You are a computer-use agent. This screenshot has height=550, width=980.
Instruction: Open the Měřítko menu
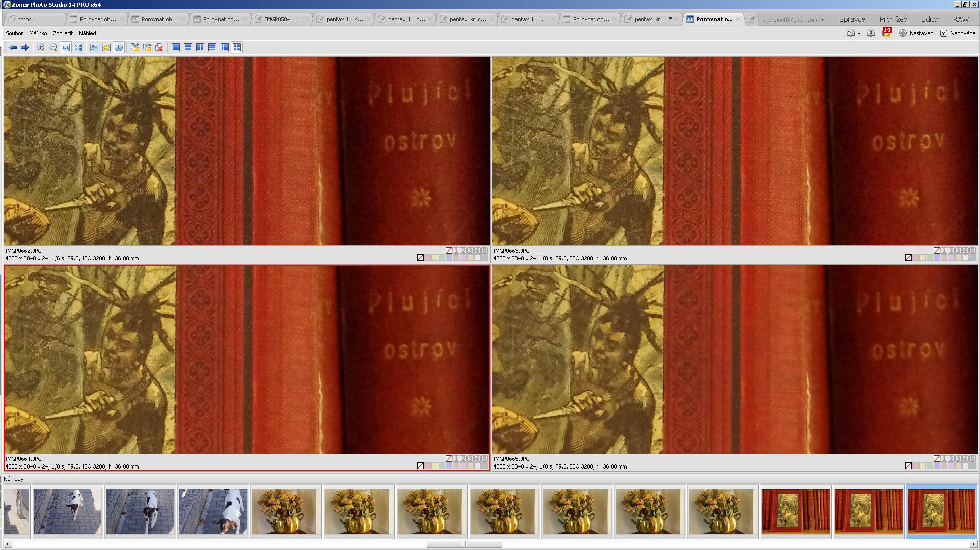click(38, 33)
